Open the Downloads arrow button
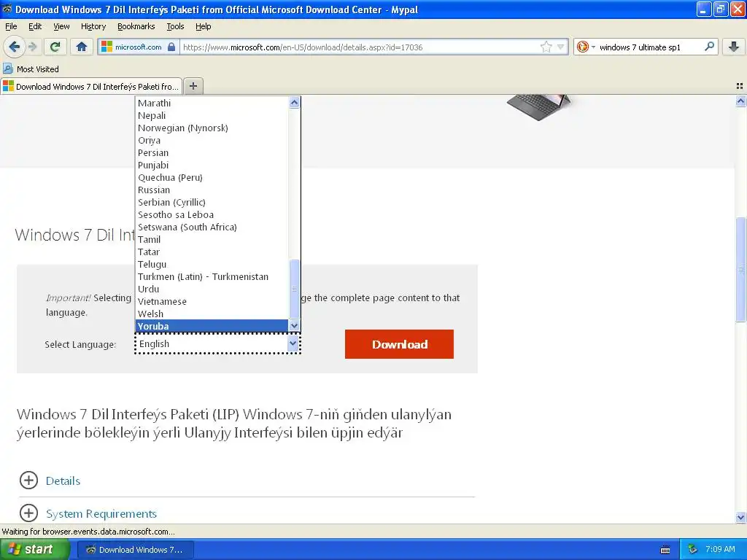 [733, 47]
